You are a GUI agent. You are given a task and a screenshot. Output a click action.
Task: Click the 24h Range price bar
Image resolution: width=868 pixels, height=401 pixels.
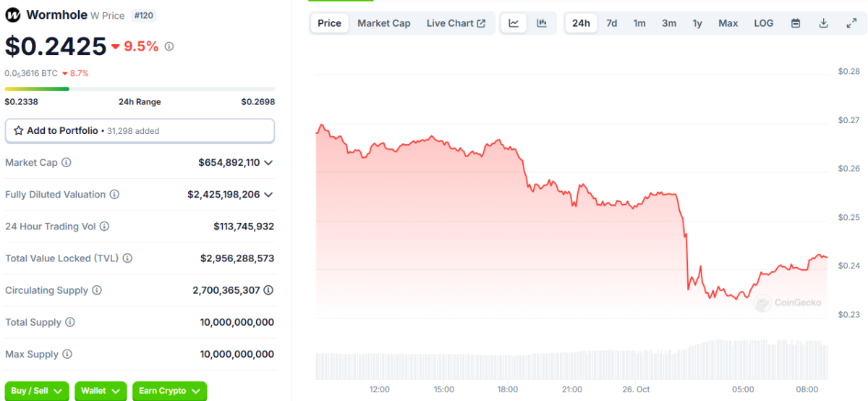coord(140,89)
